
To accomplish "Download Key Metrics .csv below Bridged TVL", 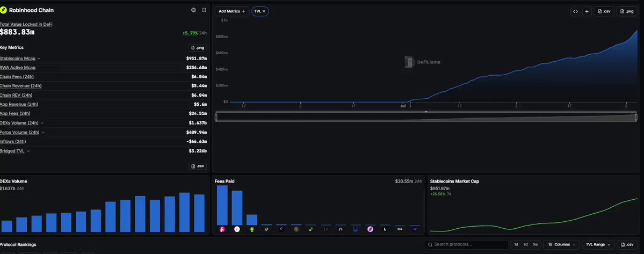I will [198, 166].
